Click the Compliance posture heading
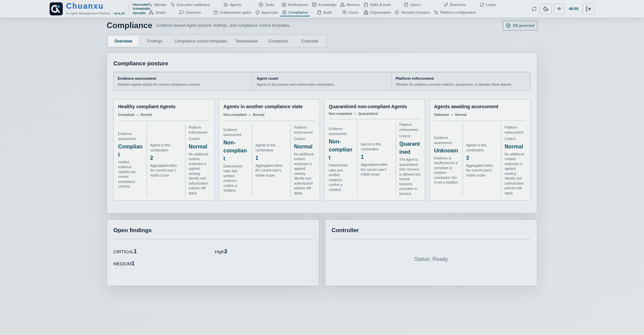The width and height of the screenshot is (644, 335). pos(141,64)
